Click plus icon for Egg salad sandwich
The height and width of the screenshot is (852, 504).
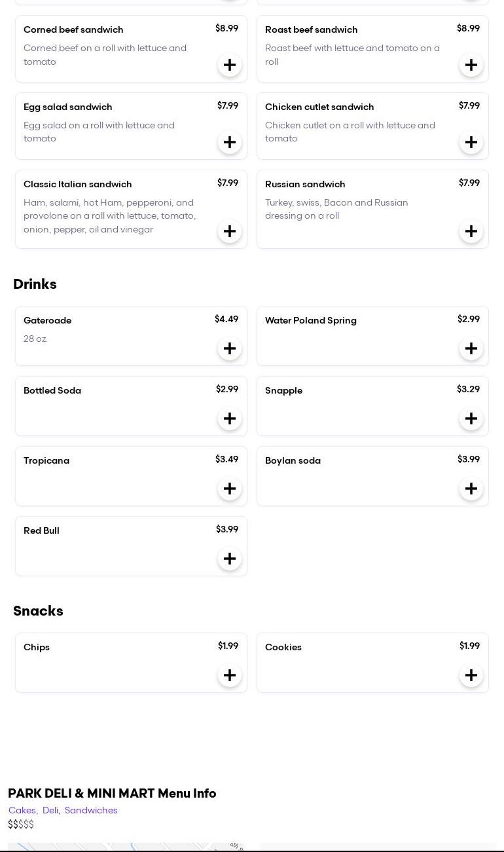pyautogui.click(x=230, y=142)
